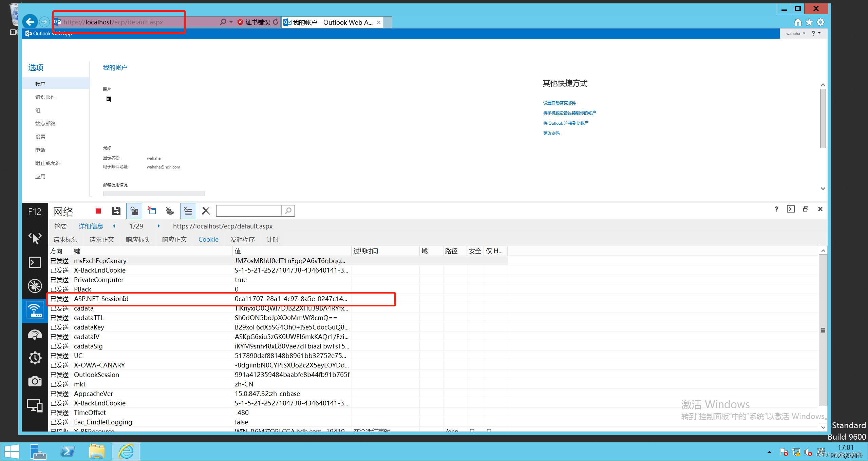Image resolution: width=868 pixels, height=461 pixels.
Task: Click the cookie table vertical scrollbar
Action: [x=823, y=330]
